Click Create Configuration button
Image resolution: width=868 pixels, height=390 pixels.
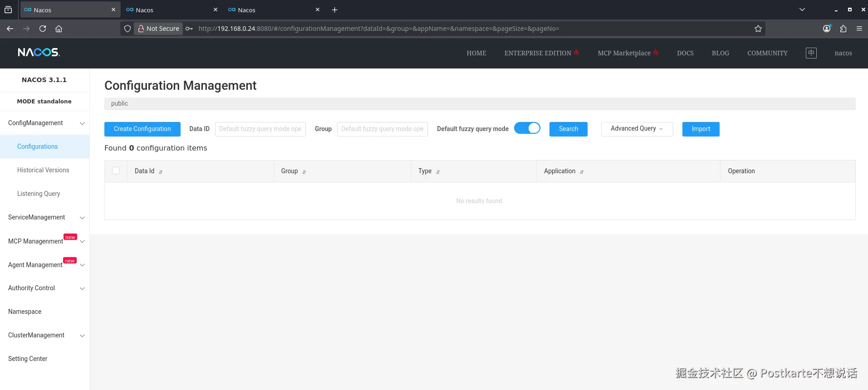[142, 129]
